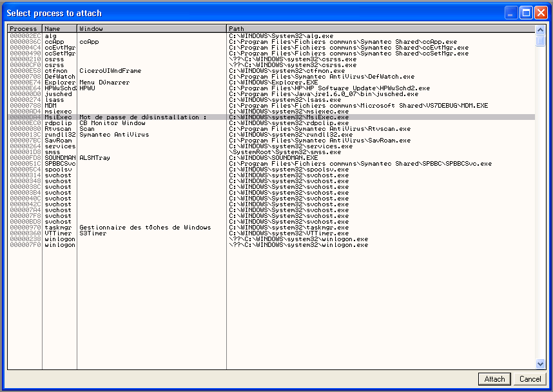Image resolution: width=553 pixels, height=392 pixels.
Task: Choose the Rtvscan process entry
Action: 271,129
